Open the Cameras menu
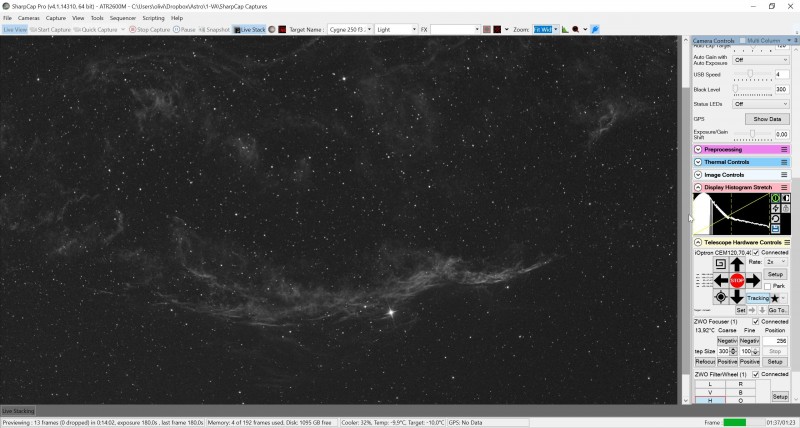 (x=29, y=18)
